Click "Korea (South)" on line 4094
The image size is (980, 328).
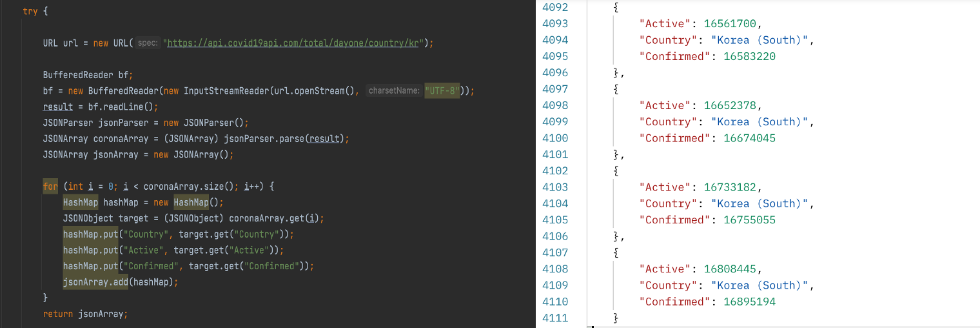pos(760,40)
